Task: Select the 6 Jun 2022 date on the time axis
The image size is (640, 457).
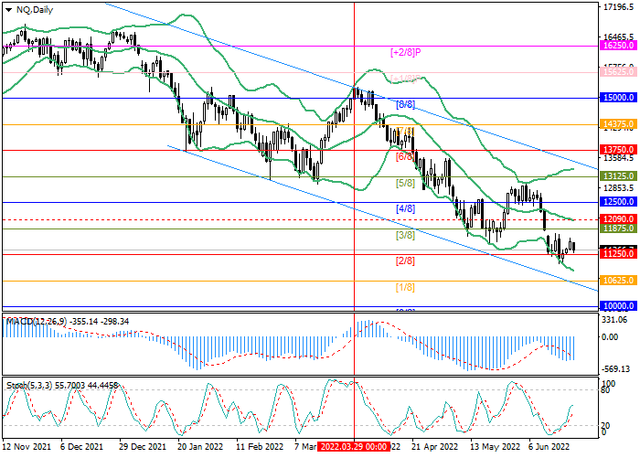Action: coord(550,446)
